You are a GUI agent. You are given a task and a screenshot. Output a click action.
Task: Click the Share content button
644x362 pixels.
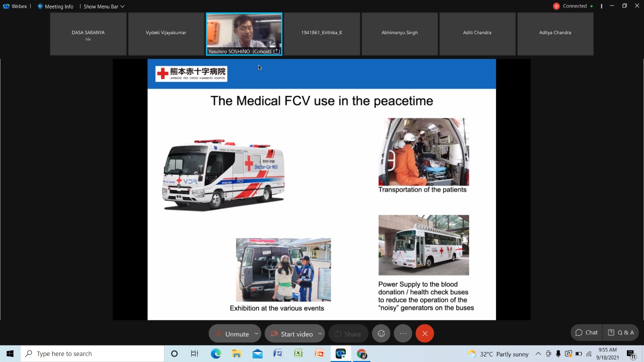pos(348,334)
